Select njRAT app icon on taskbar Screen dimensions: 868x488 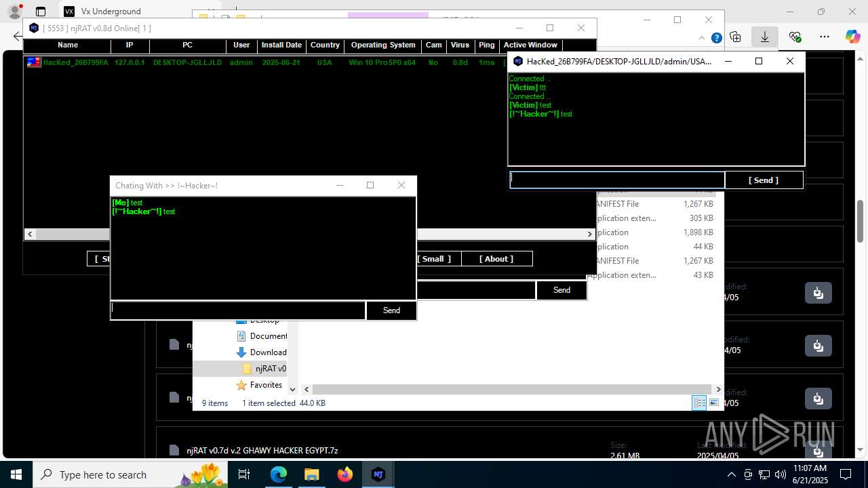pos(378,474)
